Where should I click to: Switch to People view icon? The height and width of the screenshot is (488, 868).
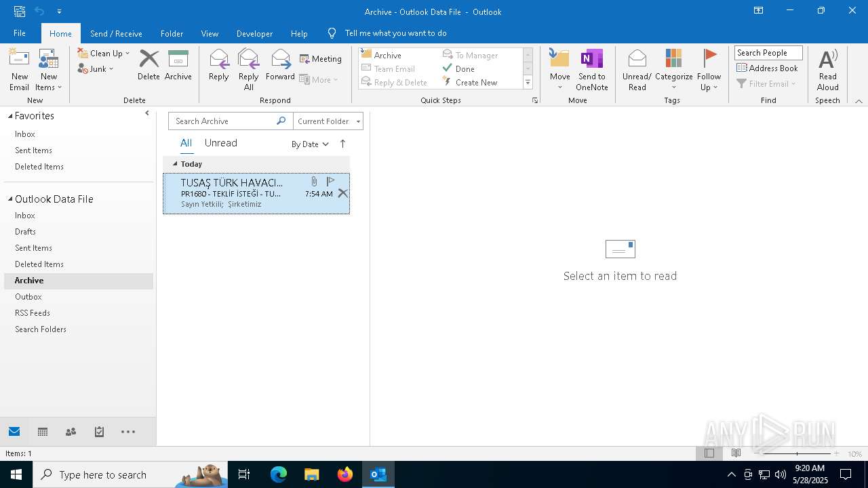(71, 432)
